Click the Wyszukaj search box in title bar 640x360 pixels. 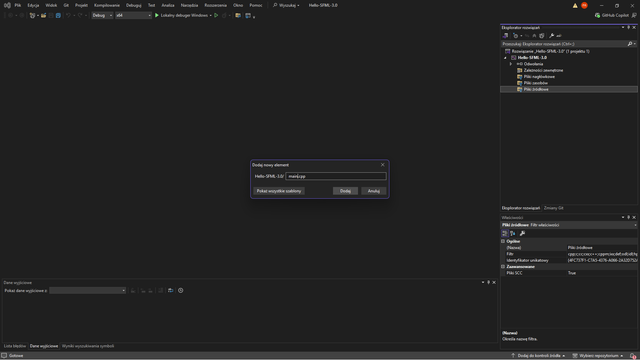(x=286, y=5)
